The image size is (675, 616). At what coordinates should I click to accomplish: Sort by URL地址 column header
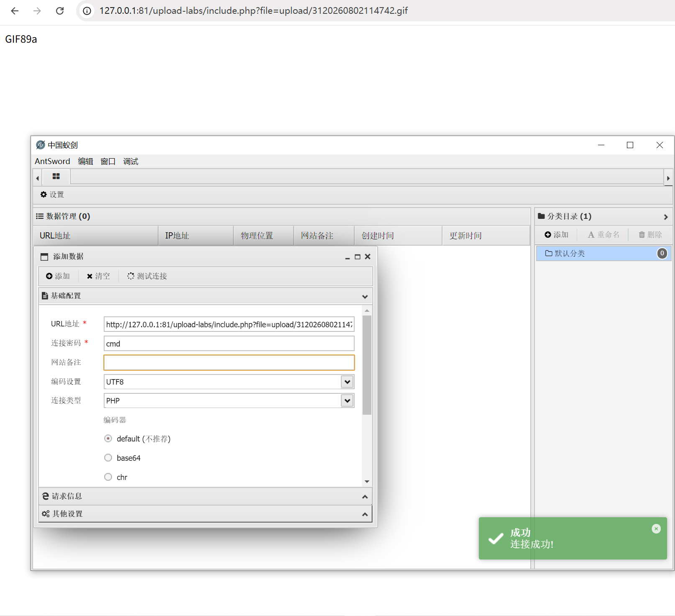pos(96,236)
